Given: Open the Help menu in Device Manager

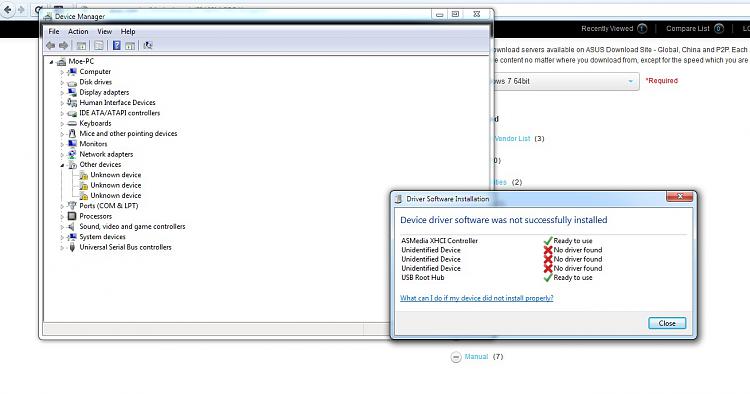Looking at the screenshot, I should (x=128, y=32).
